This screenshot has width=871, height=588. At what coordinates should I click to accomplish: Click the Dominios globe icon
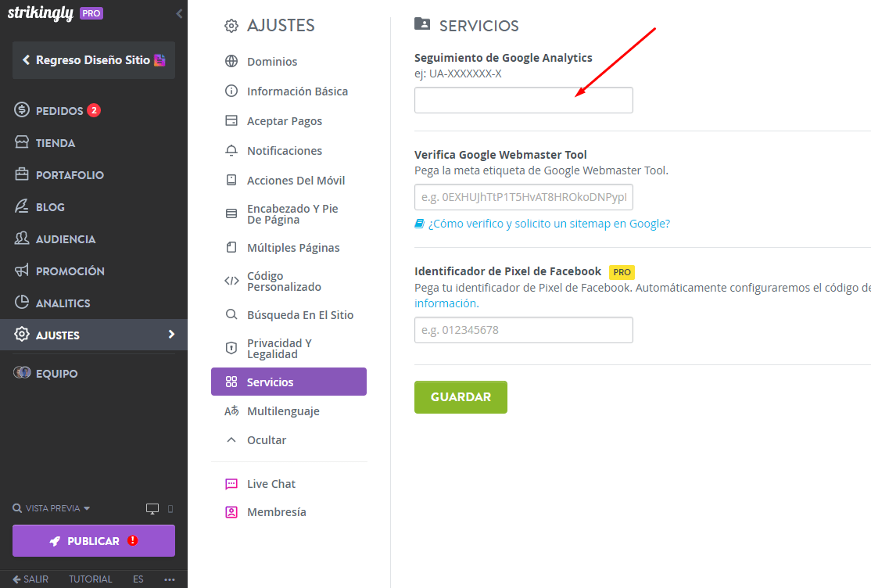231,61
